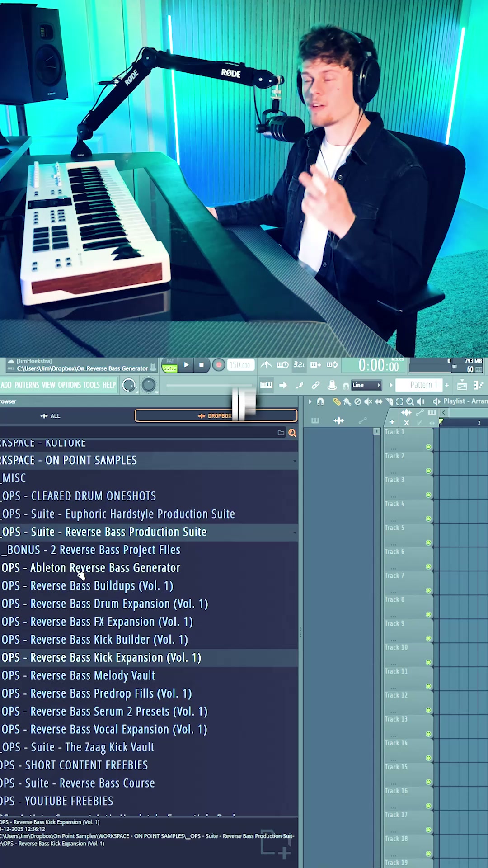488x868 pixels.
Task: Click the browser folder icon
Action: click(x=281, y=433)
